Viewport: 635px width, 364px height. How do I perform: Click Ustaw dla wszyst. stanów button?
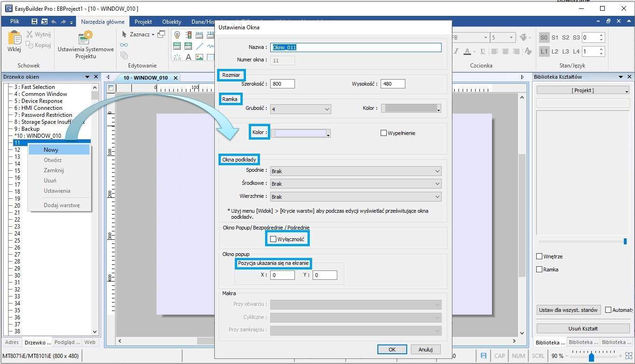coord(568,310)
